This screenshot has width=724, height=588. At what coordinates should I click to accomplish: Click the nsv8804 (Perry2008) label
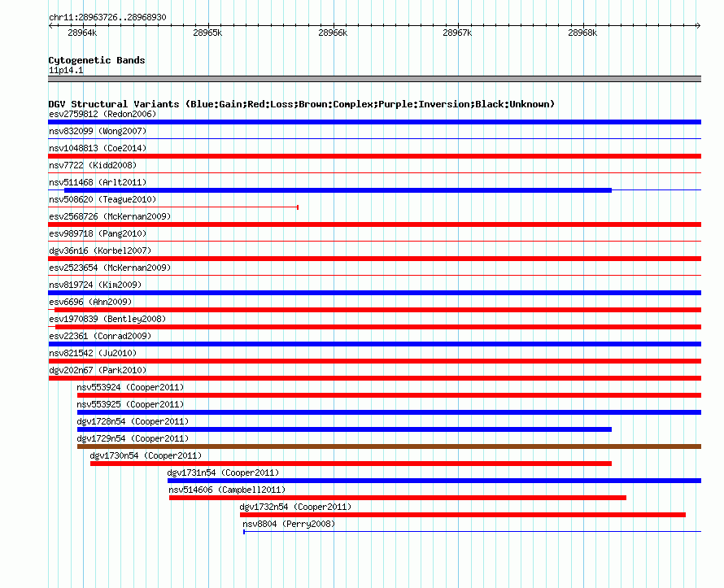[x=289, y=524]
